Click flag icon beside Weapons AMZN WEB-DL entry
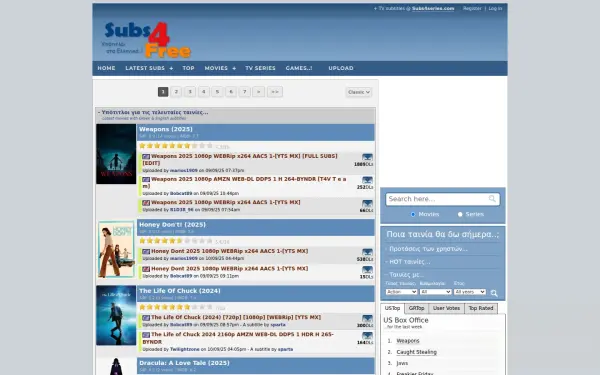 (x=146, y=179)
